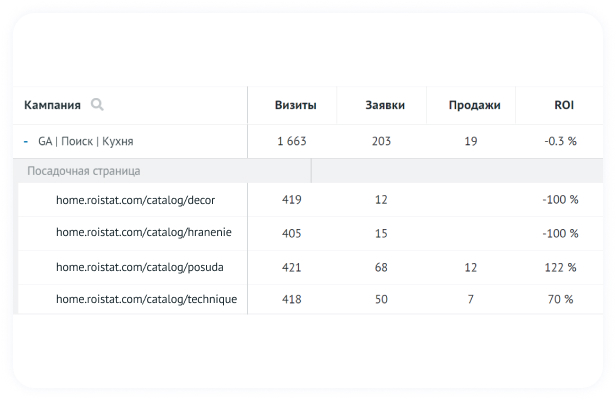Click the -0.3 % ROI cell

coord(561,141)
